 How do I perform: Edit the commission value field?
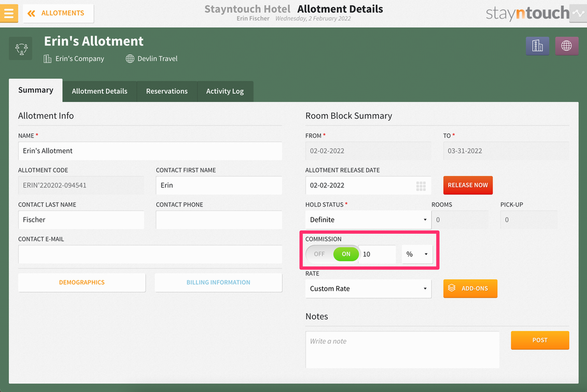[377, 254]
